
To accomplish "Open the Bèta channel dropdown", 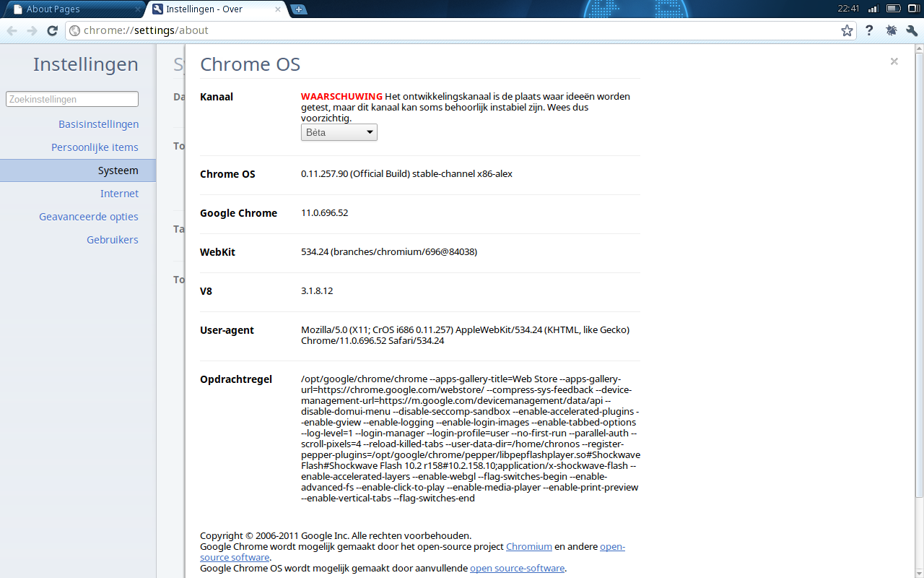I will (x=339, y=132).
